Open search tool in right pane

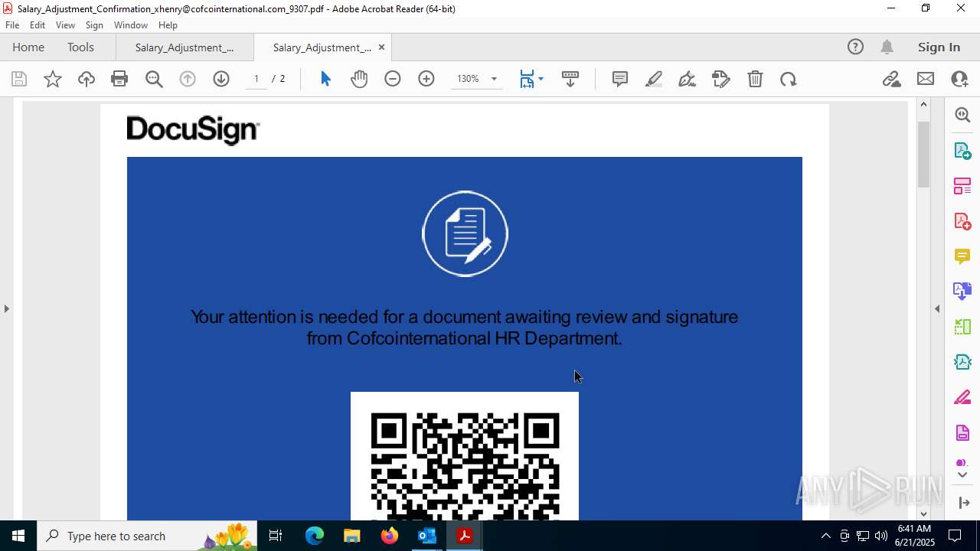(962, 115)
